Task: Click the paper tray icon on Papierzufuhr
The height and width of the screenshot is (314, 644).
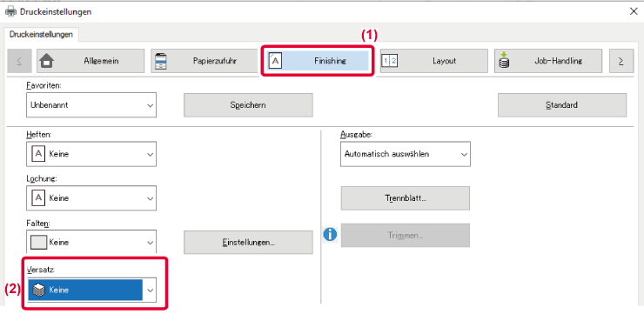Action: (158, 61)
